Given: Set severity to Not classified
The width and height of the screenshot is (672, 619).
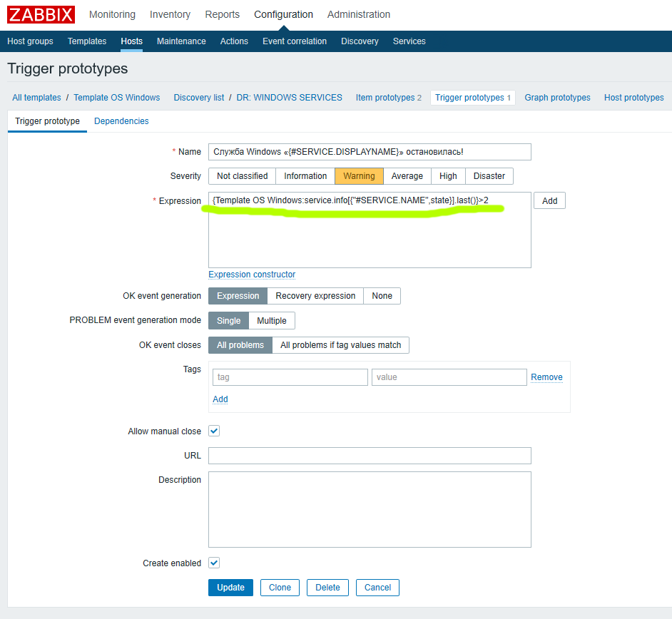Looking at the screenshot, I should [x=242, y=176].
